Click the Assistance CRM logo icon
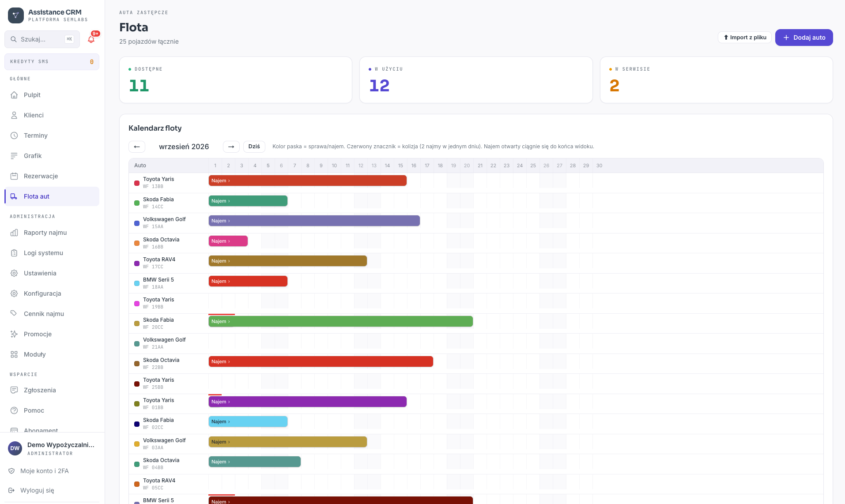 pos(16,15)
